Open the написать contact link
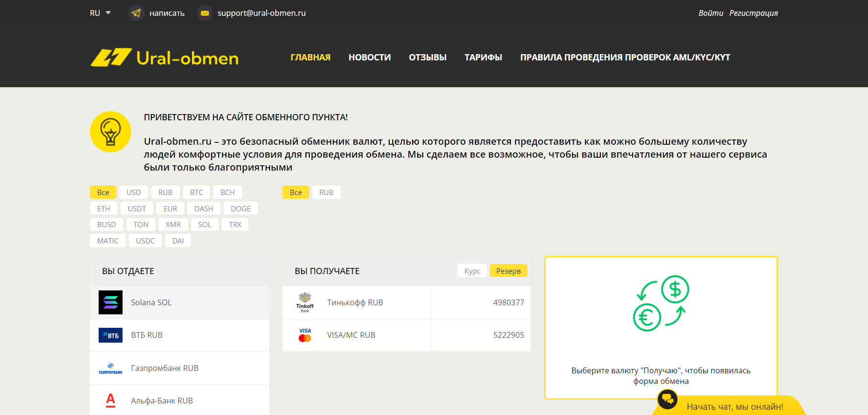 [x=167, y=13]
